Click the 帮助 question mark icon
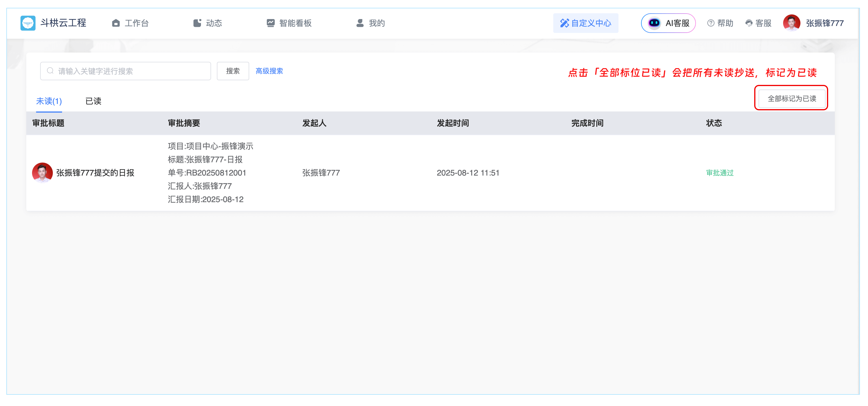 point(711,23)
